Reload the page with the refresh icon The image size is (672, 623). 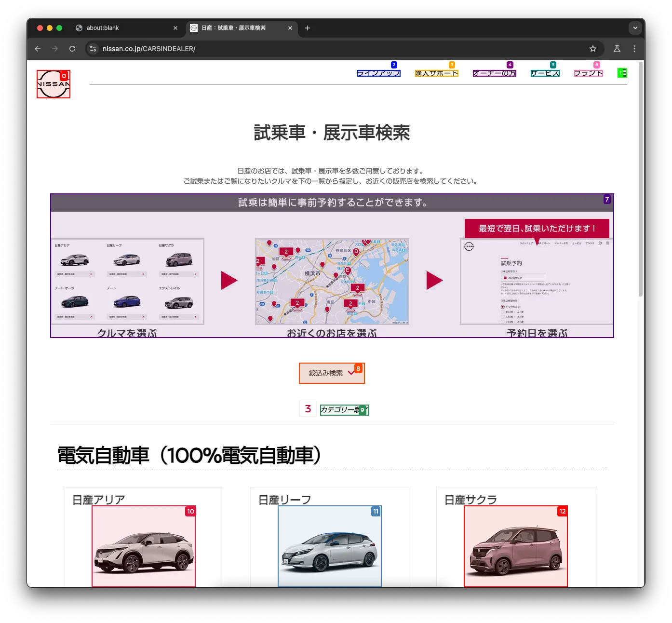(x=72, y=49)
